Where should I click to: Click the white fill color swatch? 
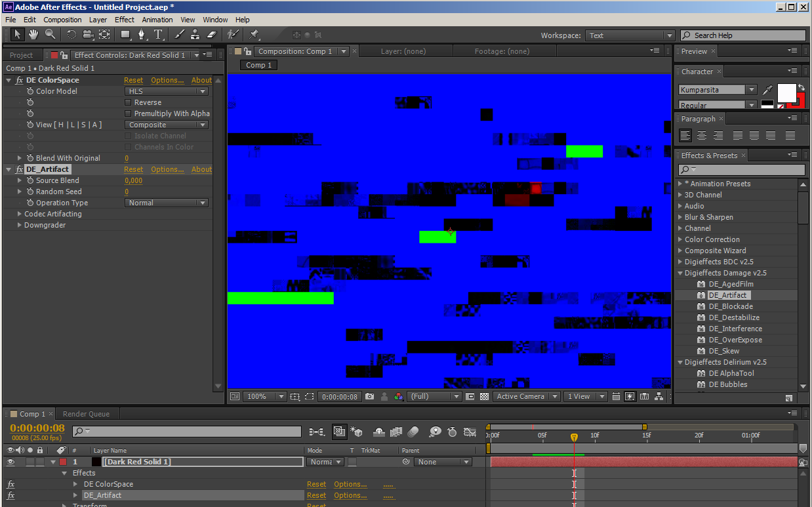pyautogui.click(x=786, y=92)
